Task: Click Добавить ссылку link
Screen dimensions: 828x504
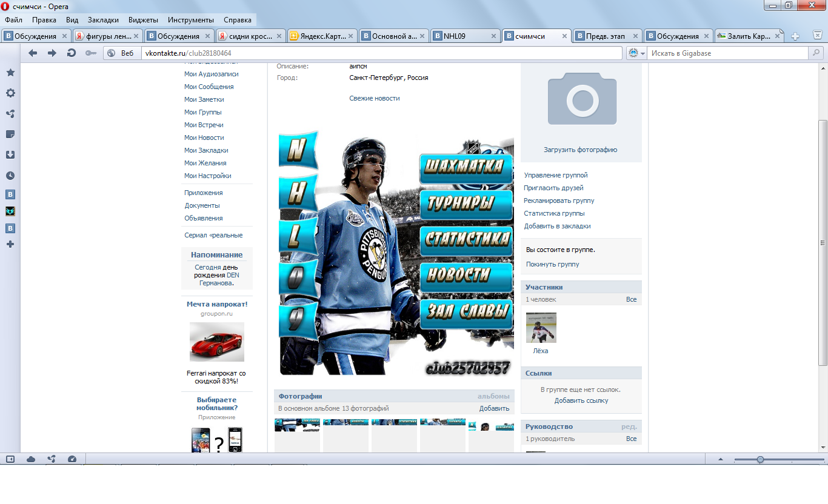Action: [x=581, y=400]
